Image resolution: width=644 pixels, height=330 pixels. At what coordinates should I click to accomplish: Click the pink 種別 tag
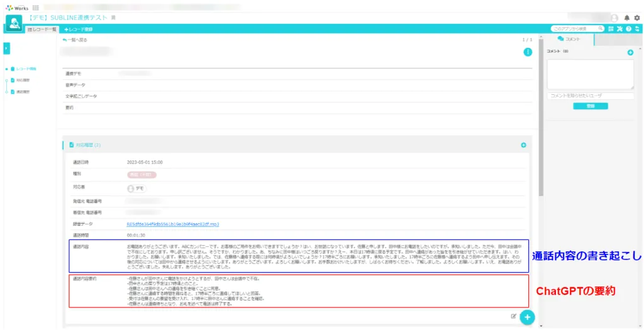point(142,175)
